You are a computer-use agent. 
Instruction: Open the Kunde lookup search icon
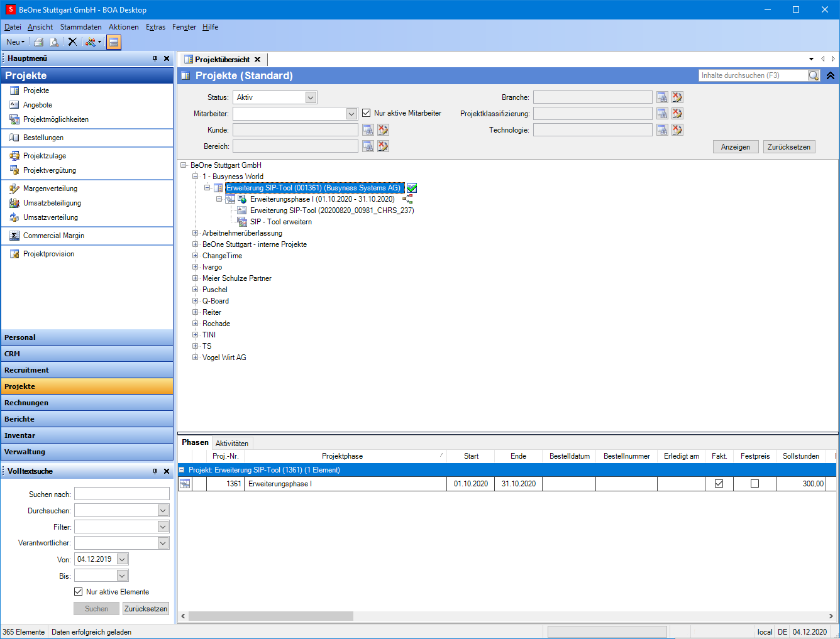point(368,130)
